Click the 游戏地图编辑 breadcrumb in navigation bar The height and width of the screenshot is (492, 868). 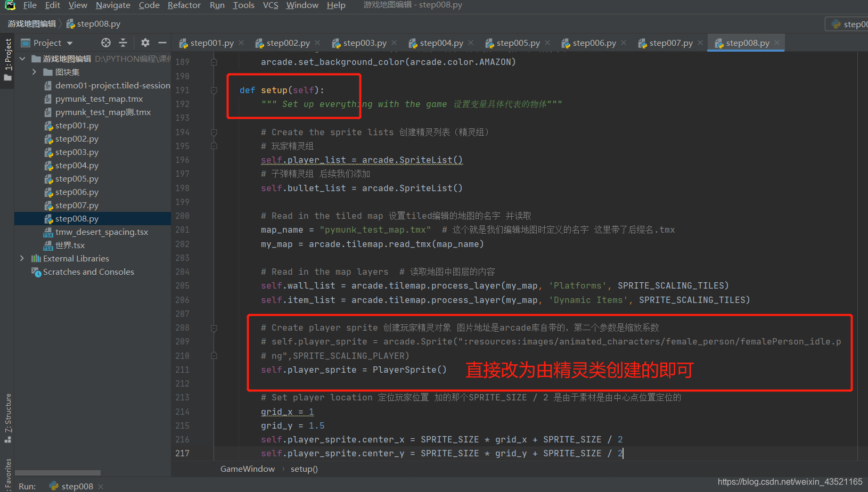tap(31, 24)
